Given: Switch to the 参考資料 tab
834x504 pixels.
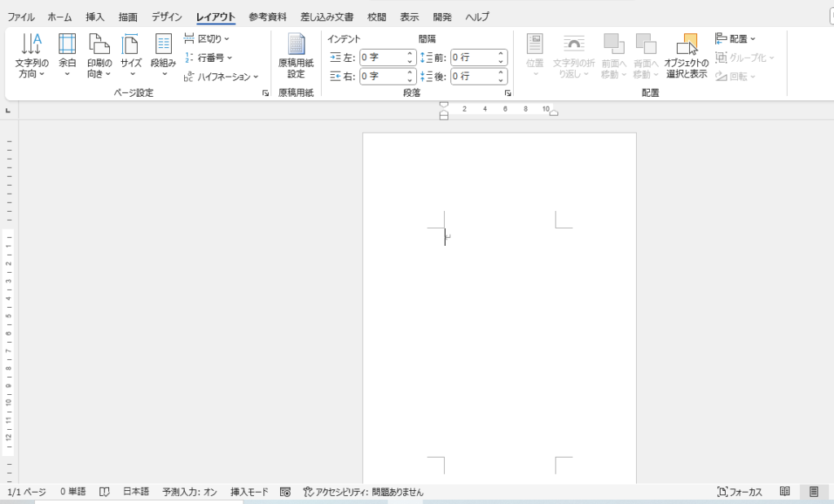Looking at the screenshot, I should pos(267,17).
